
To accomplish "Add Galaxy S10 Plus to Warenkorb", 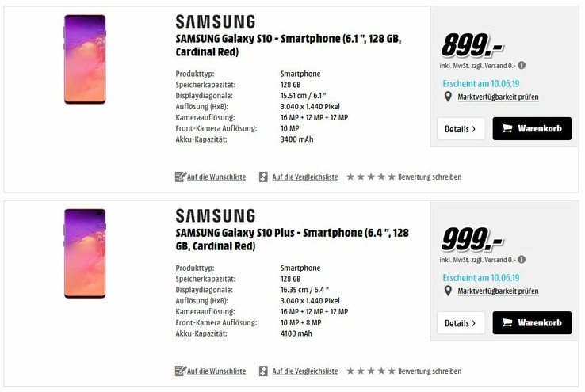I will coord(532,322).
